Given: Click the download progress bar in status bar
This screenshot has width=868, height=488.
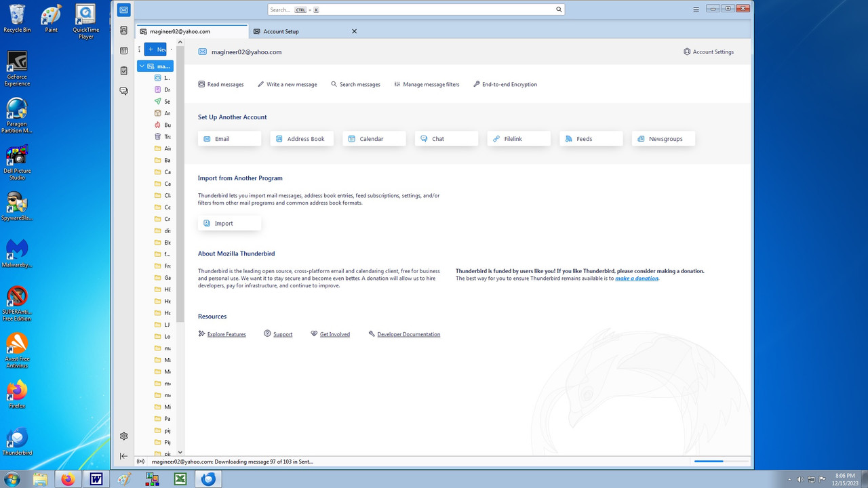Looking at the screenshot, I should click(x=720, y=461).
